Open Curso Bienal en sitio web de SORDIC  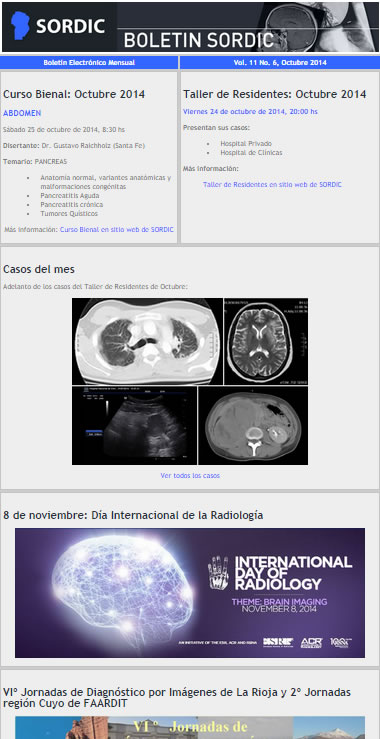pyautogui.click(x=116, y=230)
